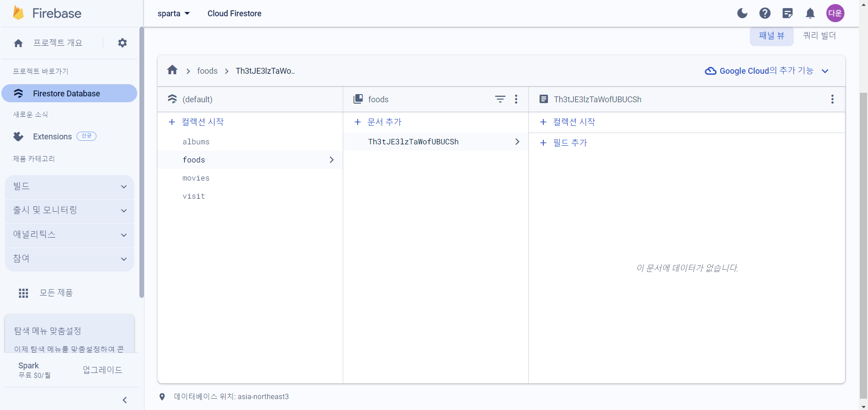Expand the 빌드 category
Viewport: 868px width, 410px height.
pos(69,186)
